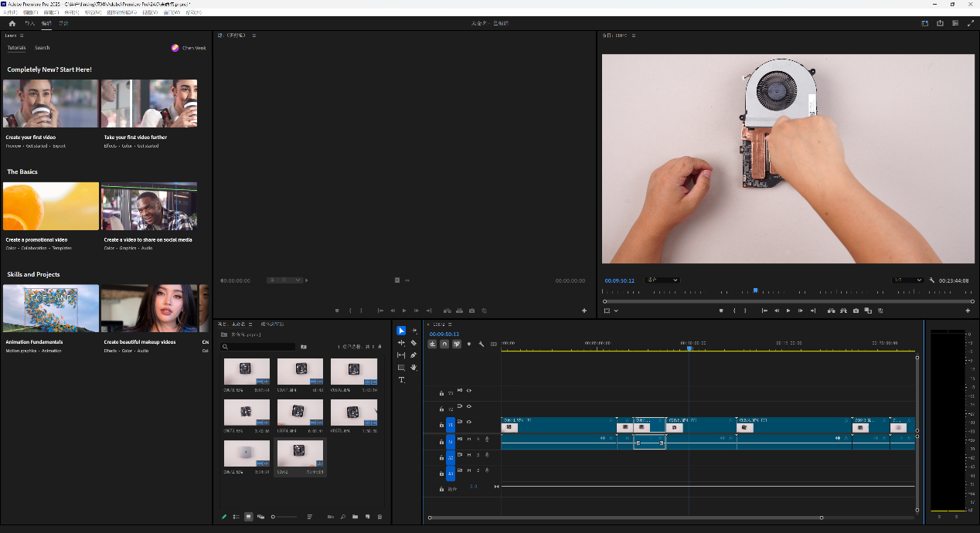The width and height of the screenshot is (980, 533).
Task: Open the Learn panel menu
Action: click(x=22, y=36)
